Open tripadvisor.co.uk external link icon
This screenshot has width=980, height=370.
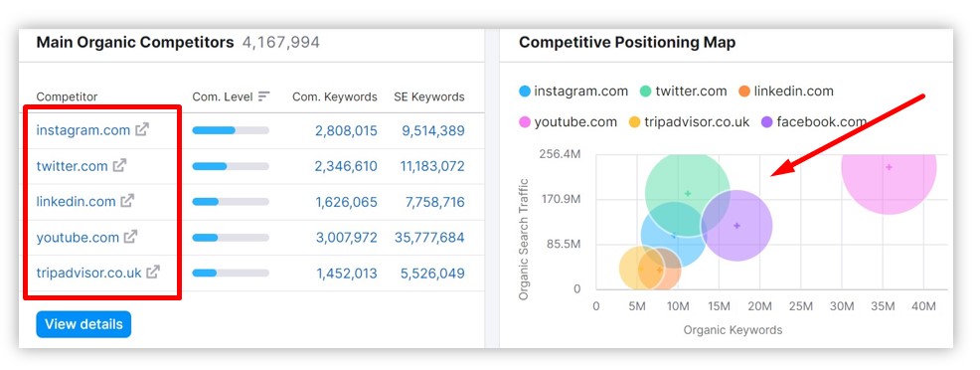click(x=153, y=273)
